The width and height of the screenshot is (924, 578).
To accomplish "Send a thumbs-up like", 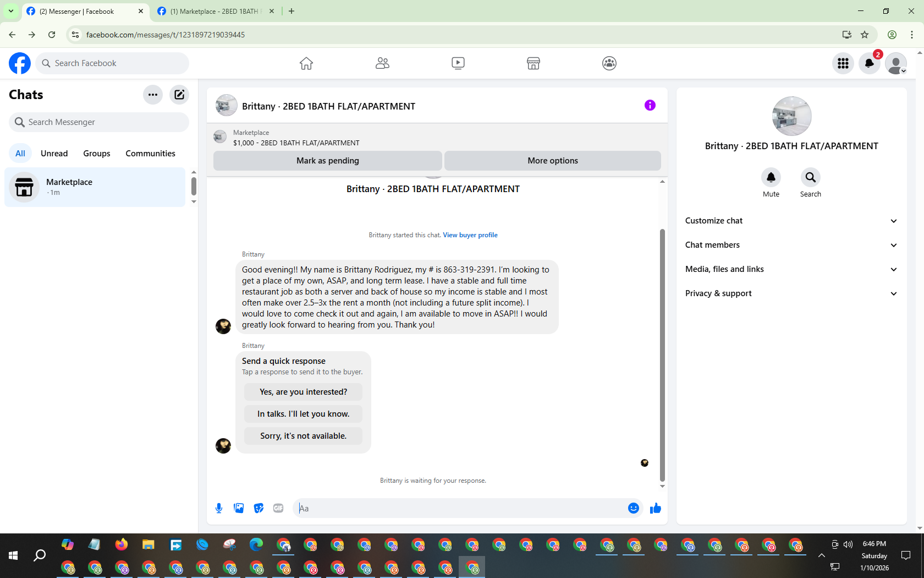I will pyautogui.click(x=656, y=508).
